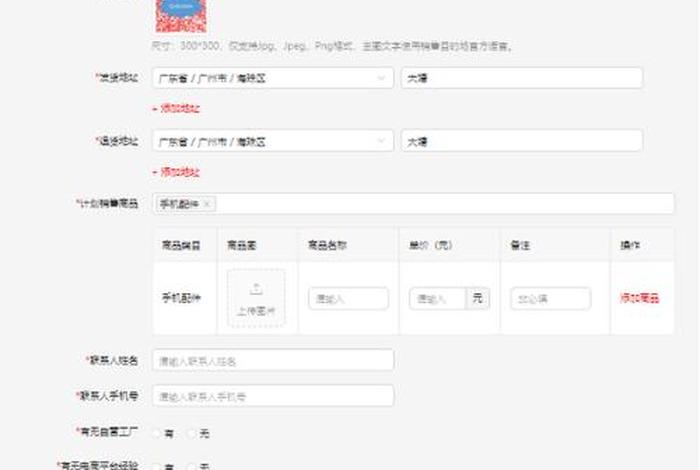
Task: Click 添加地址 under 发货地址
Action: tap(176, 108)
